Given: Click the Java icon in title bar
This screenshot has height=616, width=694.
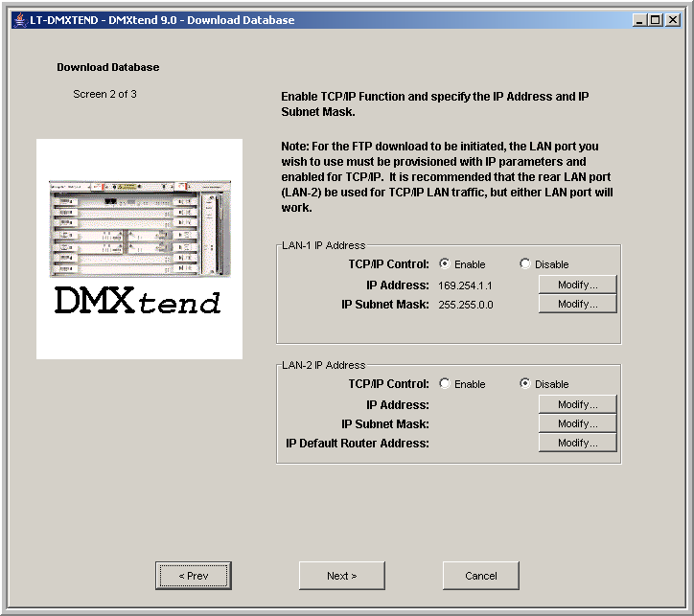Looking at the screenshot, I should (19, 20).
